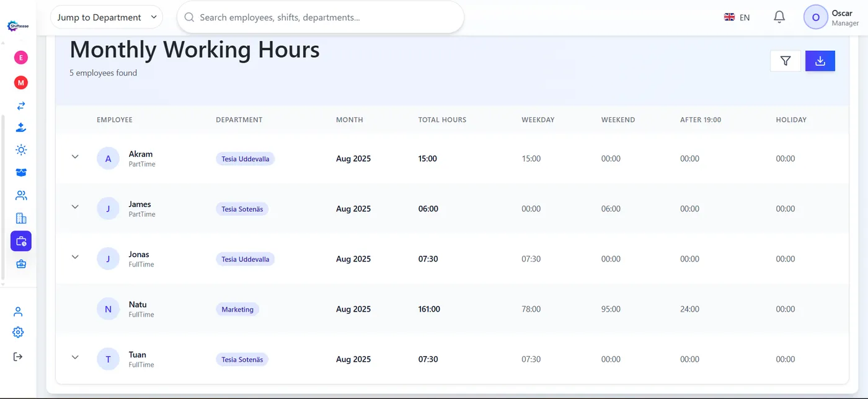Open the notifications bell
This screenshot has width=868, height=399.
click(x=779, y=17)
